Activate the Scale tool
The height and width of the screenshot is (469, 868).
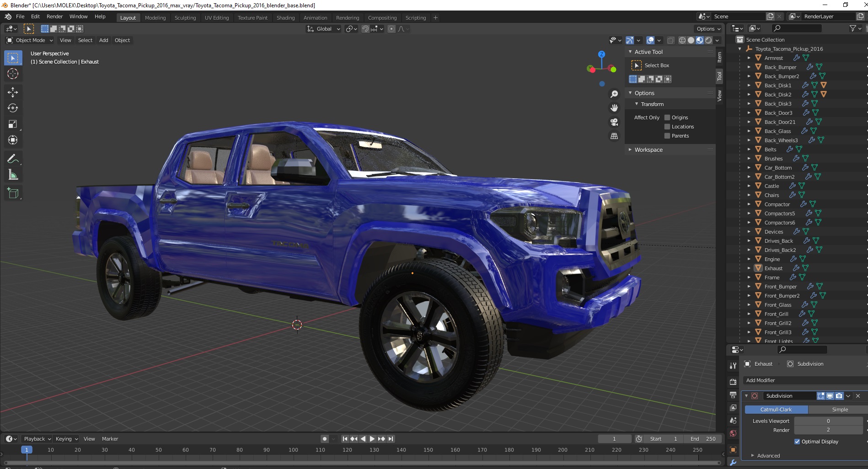point(13,124)
